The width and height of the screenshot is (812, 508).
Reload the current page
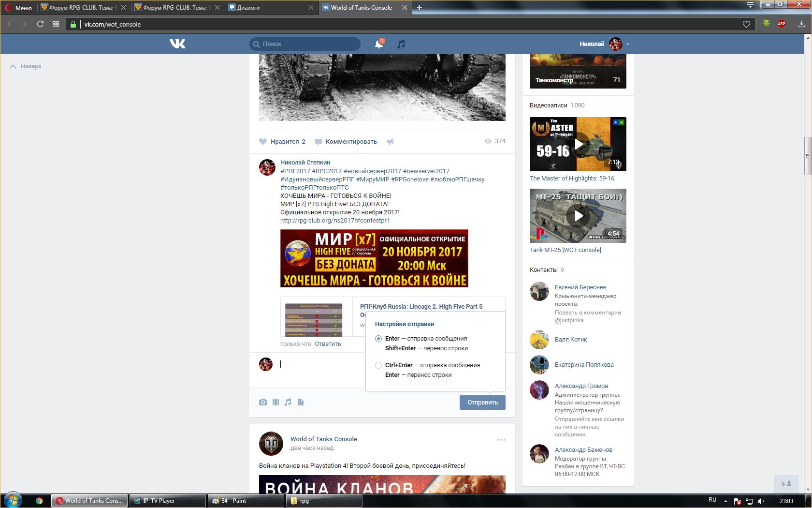[x=40, y=24]
